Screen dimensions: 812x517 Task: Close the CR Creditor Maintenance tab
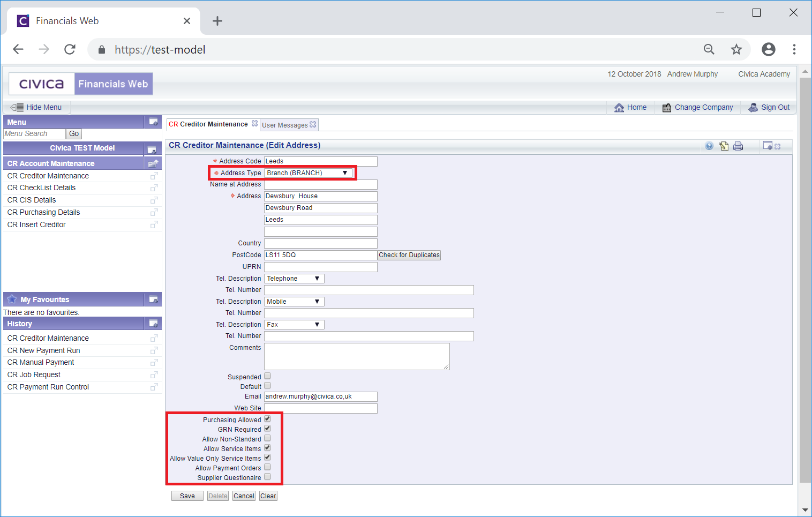(x=254, y=123)
